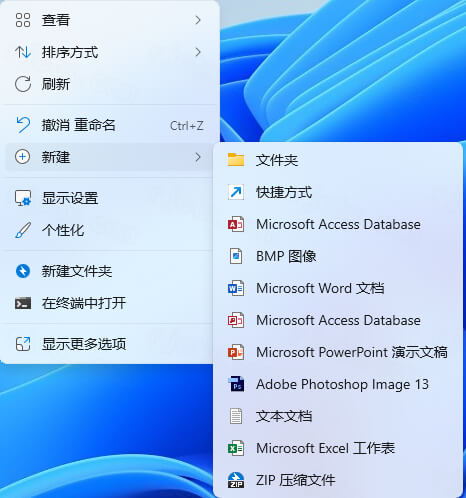Click the outlined red 'P' document icon
This screenshot has height=498, width=466.
point(236,320)
